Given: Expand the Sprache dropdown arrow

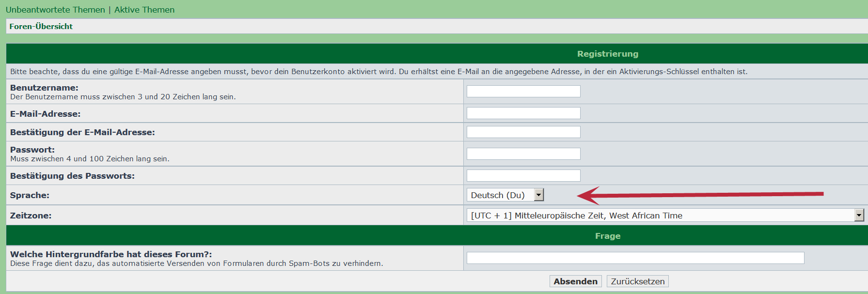Looking at the screenshot, I should (x=538, y=195).
